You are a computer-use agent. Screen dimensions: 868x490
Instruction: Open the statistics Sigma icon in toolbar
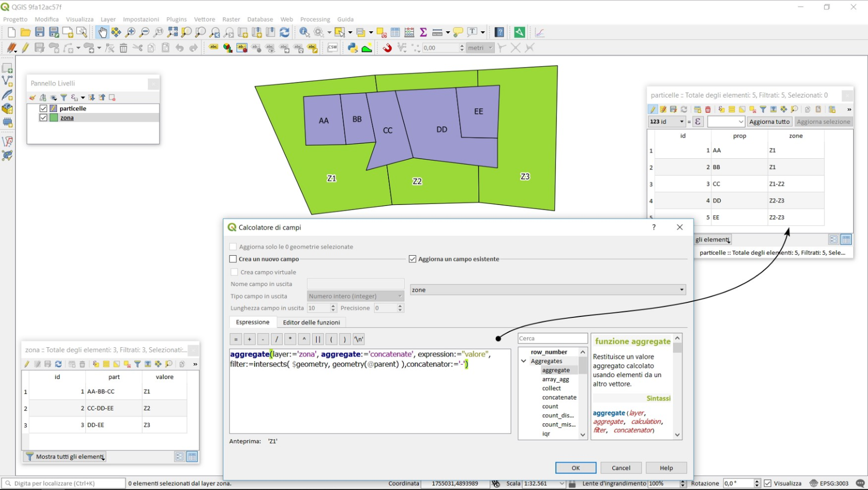click(x=423, y=32)
